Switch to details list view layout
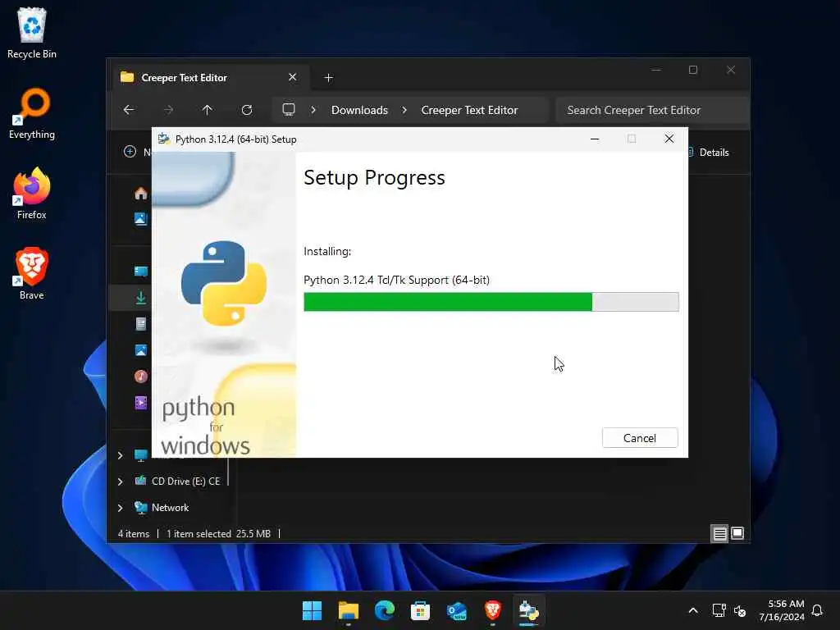The width and height of the screenshot is (840, 630). tap(719, 533)
